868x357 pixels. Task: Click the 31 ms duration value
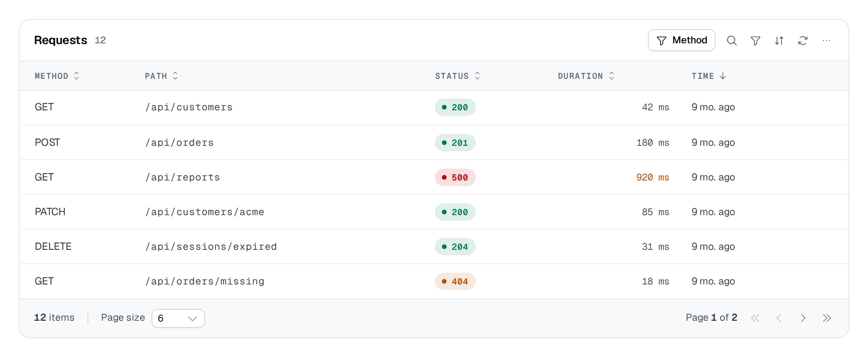point(655,247)
